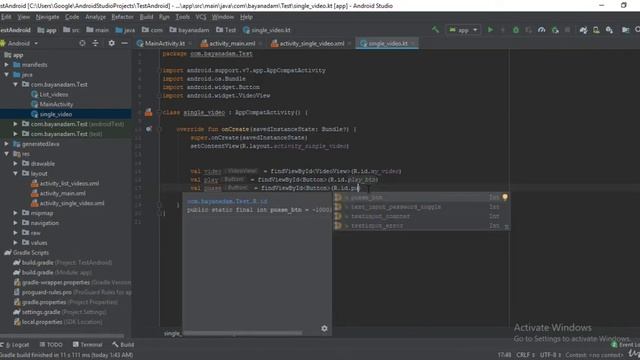
Task: Select proguard-rules.pro file
Action: click(72, 292)
